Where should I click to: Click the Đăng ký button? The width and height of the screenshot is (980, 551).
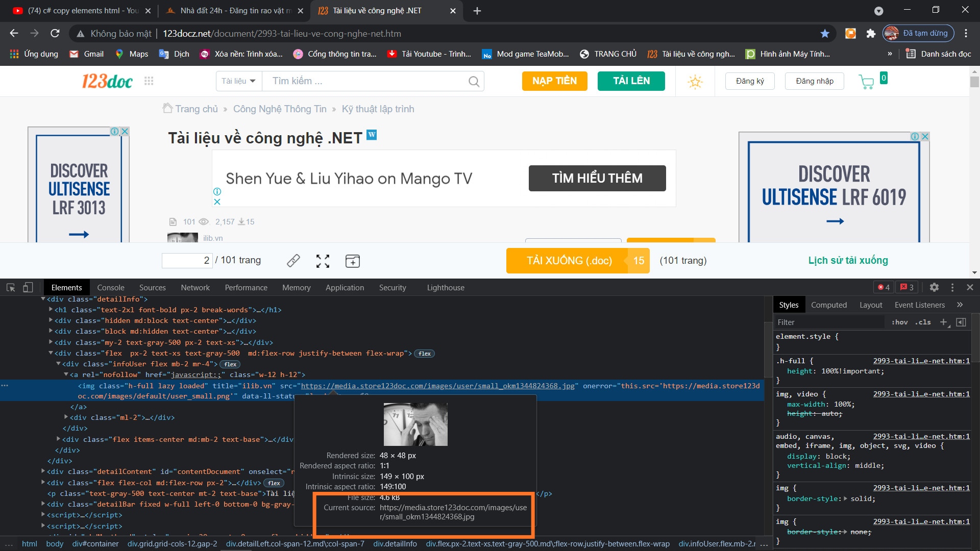coord(750,81)
